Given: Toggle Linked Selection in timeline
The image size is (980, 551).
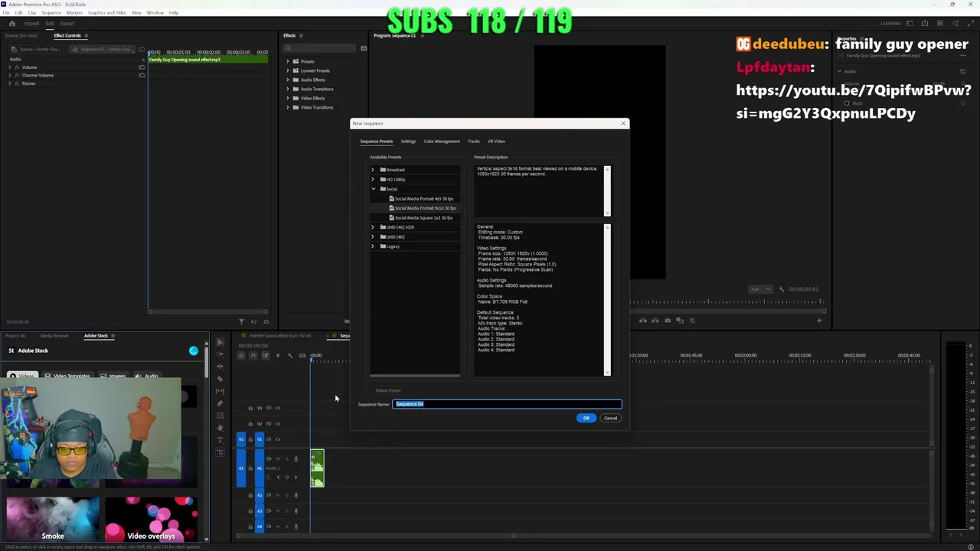Looking at the screenshot, I should click(x=266, y=355).
